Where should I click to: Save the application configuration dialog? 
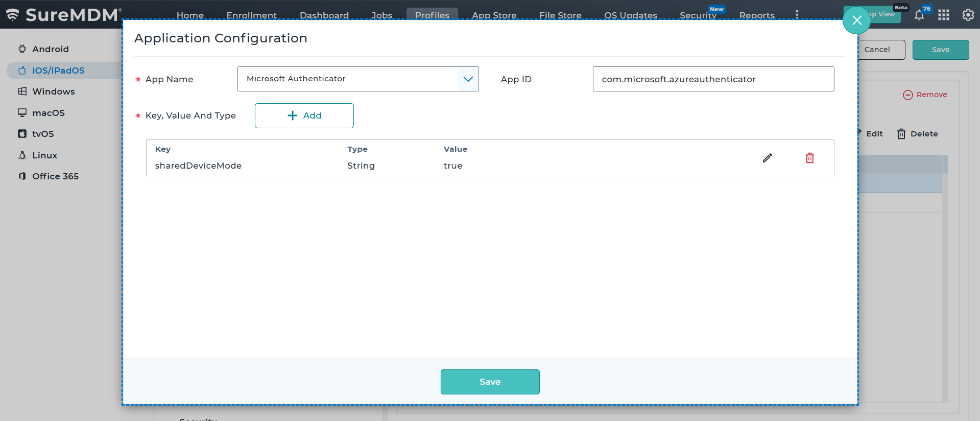click(x=490, y=382)
